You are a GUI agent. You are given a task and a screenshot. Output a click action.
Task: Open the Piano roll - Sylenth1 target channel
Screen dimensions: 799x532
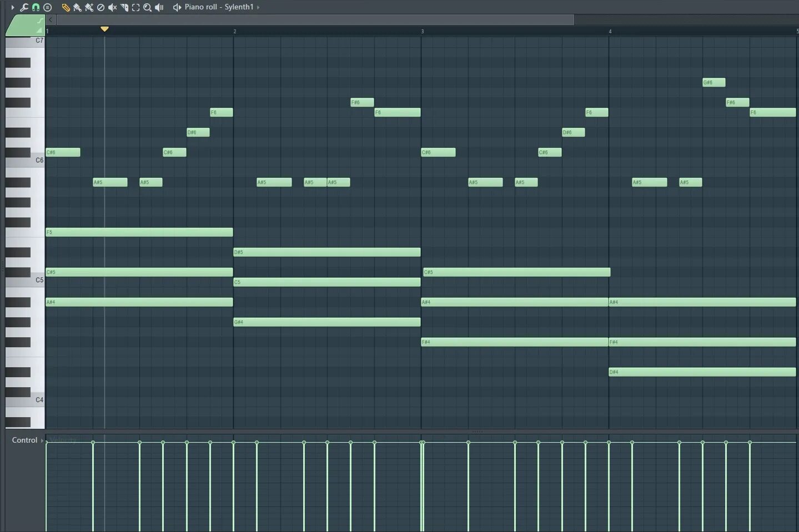(219, 7)
